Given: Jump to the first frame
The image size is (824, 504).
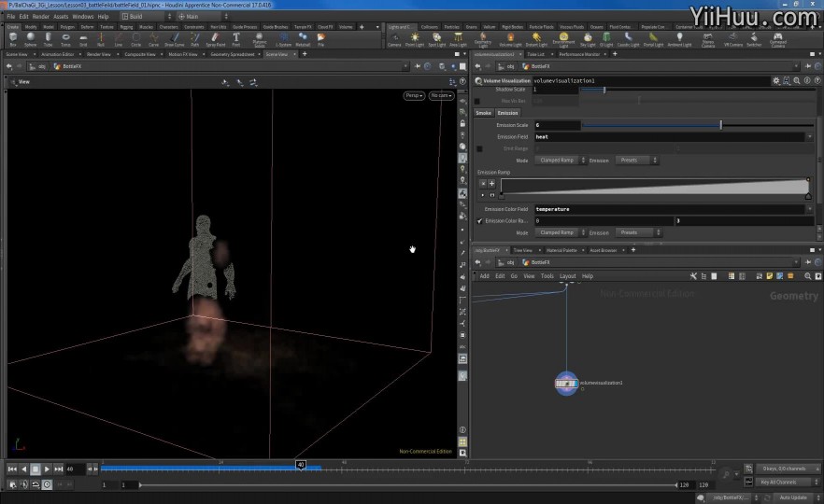Looking at the screenshot, I should point(12,469).
